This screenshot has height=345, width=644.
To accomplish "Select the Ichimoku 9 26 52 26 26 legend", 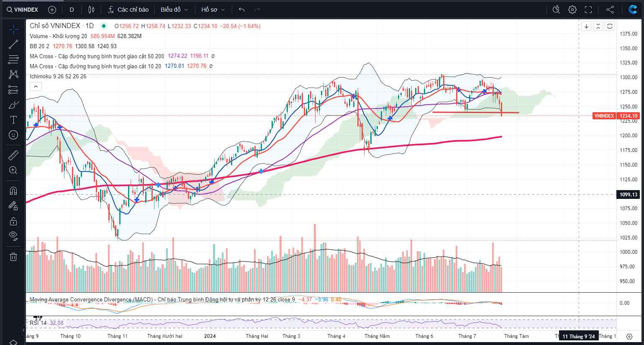I will point(58,76).
